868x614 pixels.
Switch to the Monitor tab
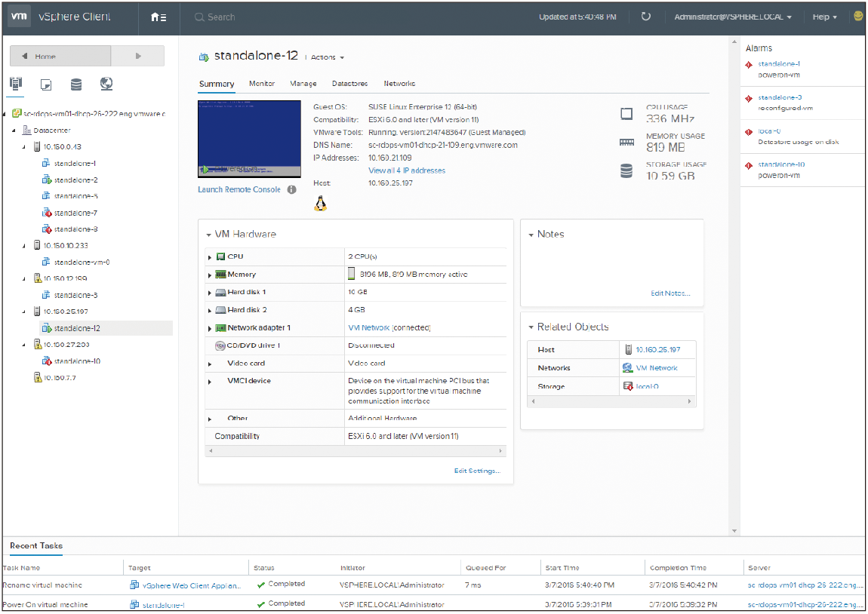click(x=262, y=84)
